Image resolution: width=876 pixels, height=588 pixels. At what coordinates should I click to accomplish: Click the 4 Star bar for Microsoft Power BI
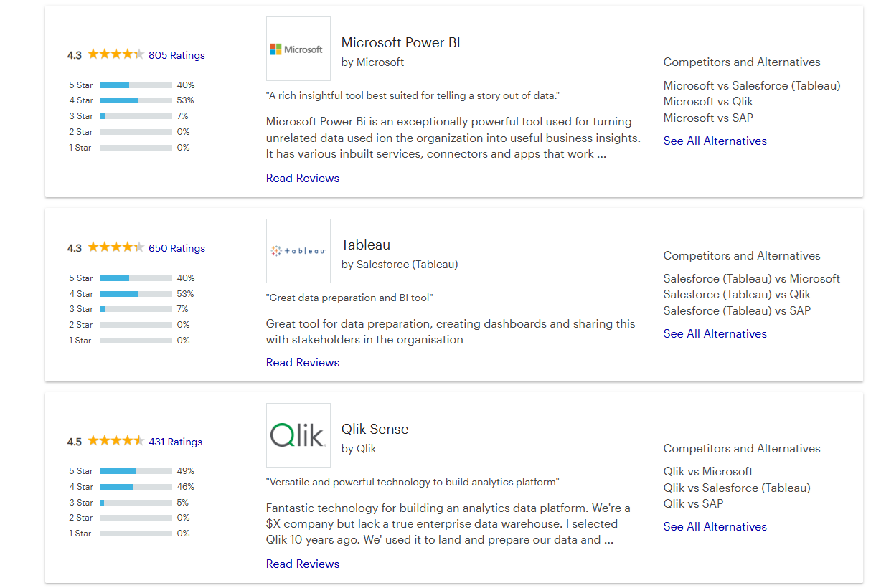[x=136, y=100]
